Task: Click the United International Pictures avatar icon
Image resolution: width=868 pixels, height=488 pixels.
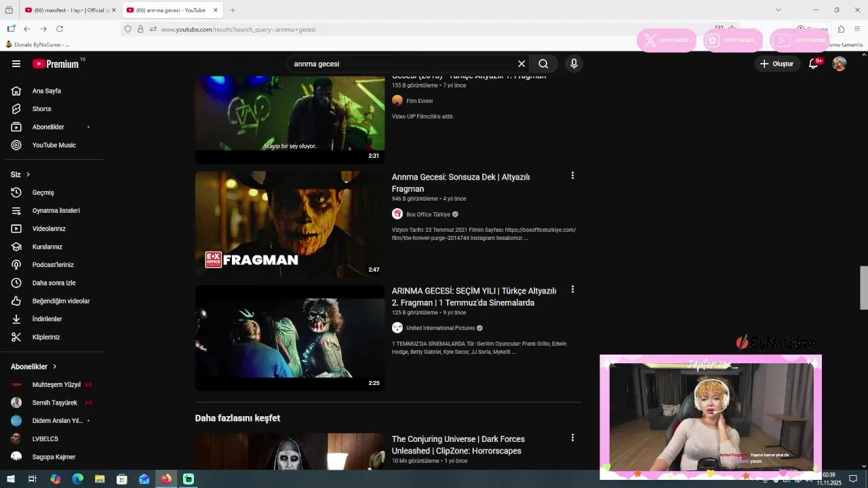Action: coord(397,328)
